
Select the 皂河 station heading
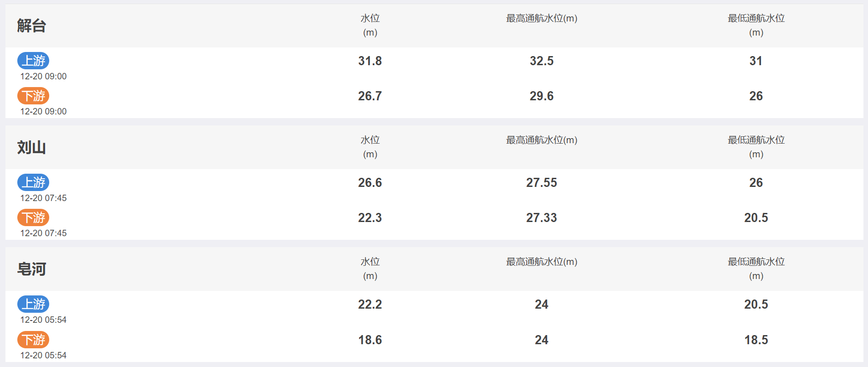(31, 269)
